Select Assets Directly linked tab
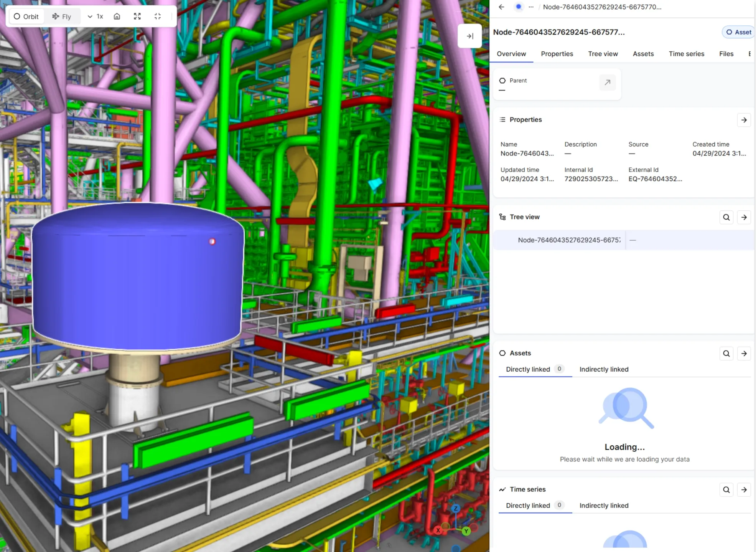The height and width of the screenshot is (552, 756). coord(535,369)
